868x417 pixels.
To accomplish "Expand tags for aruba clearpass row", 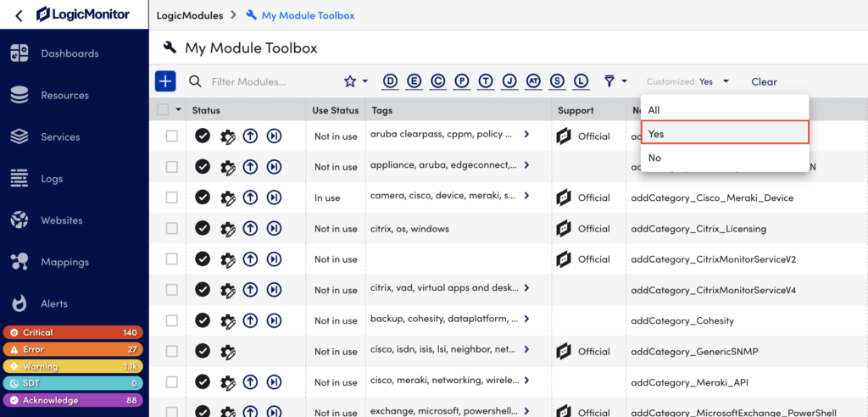I will pyautogui.click(x=526, y=134).
